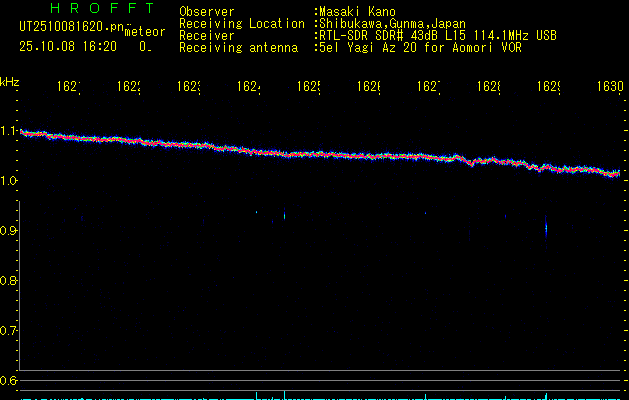Click the dip in the carrier trace

470,163
